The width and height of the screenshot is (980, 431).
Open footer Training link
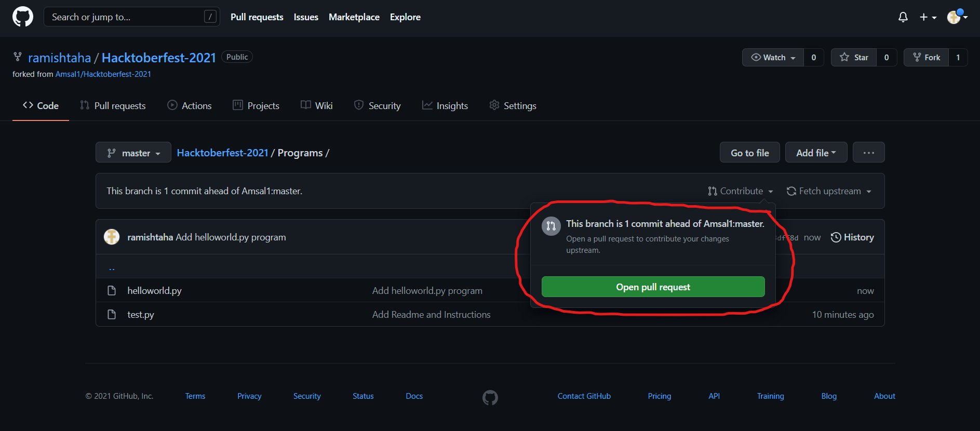tap(771, 396)
